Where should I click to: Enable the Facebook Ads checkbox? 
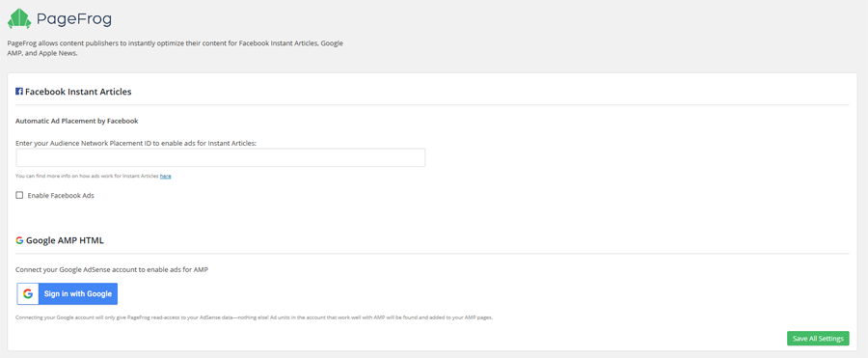click(x=19, y=195)
